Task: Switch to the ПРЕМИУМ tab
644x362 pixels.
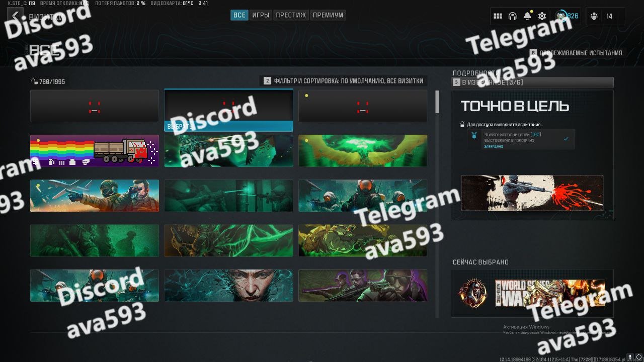Action: 328,15
